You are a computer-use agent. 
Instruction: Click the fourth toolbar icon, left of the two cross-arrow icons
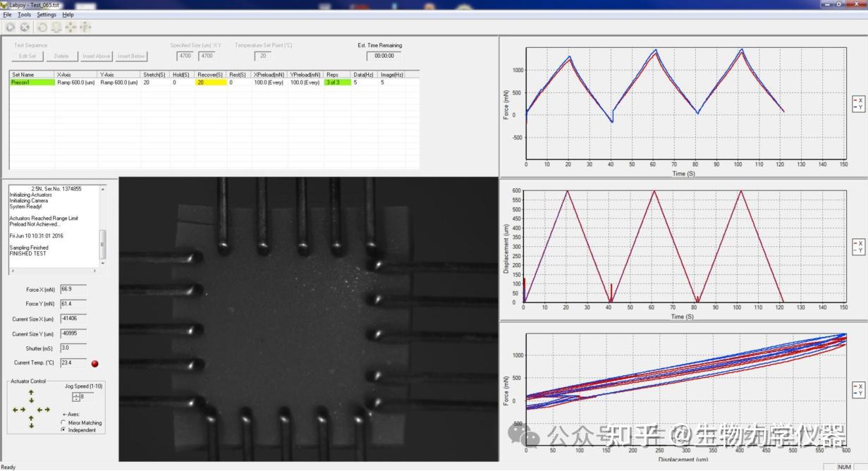tap(56, 27)
